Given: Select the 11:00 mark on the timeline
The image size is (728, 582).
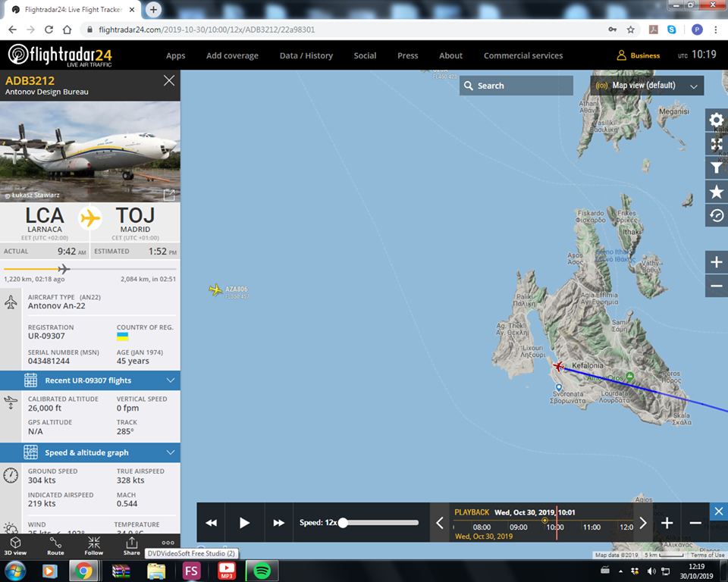Looking at the screenshot, I should click(591, 527).
